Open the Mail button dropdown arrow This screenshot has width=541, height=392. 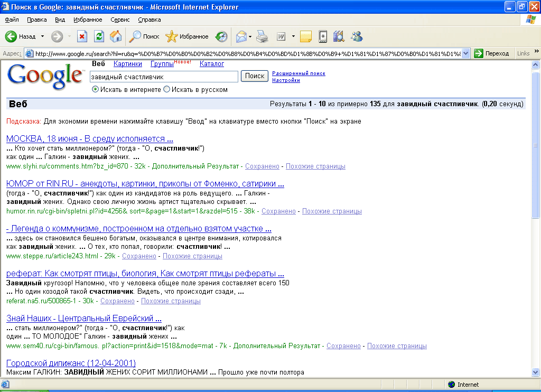(250, 36)
